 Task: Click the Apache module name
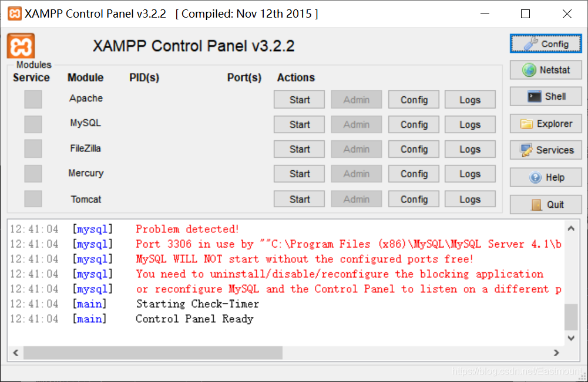[x=86, y=99]
